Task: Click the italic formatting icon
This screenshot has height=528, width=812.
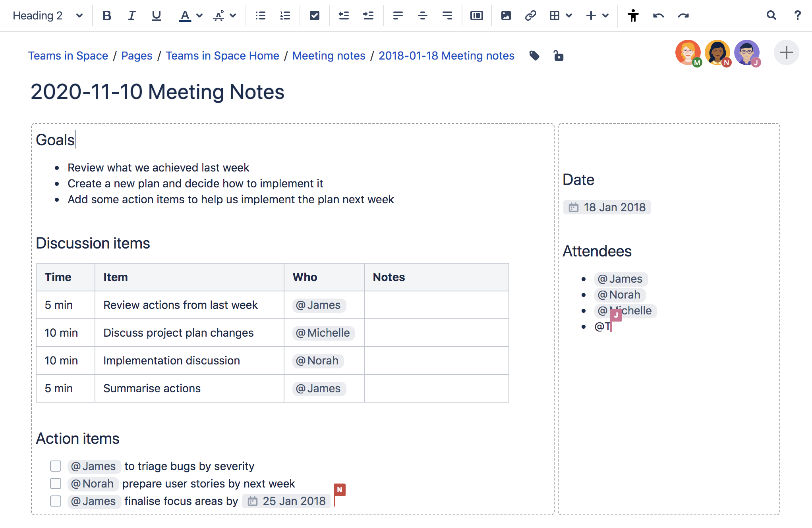Action: (131, 15)
